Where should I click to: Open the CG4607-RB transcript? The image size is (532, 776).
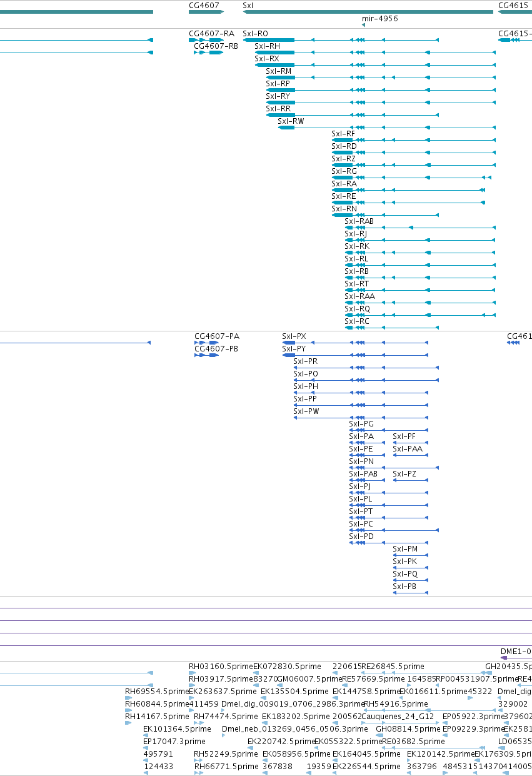tap(216, 46)
